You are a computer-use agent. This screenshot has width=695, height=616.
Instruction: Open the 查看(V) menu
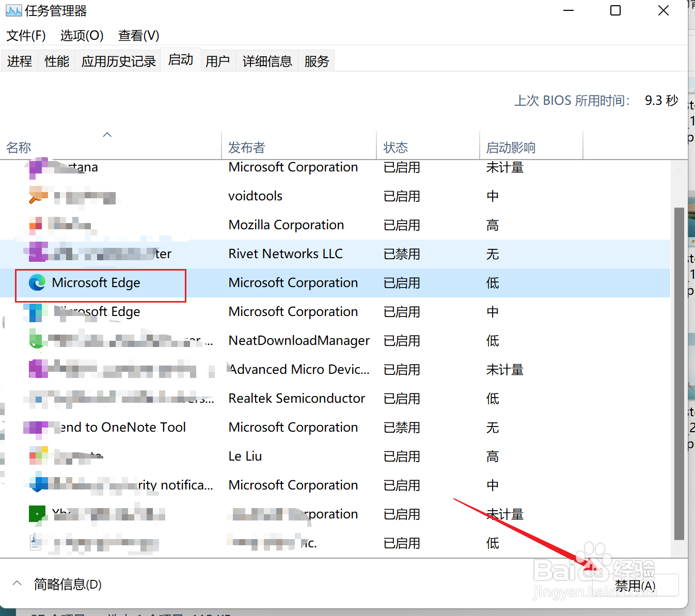click(x=138, y=36)
